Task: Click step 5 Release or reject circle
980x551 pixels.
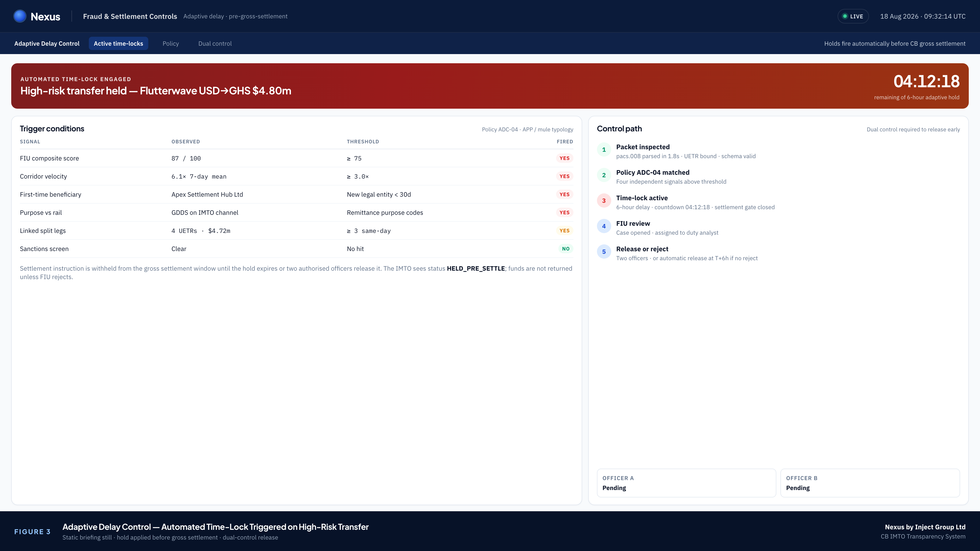Action: tap(604, 252)
